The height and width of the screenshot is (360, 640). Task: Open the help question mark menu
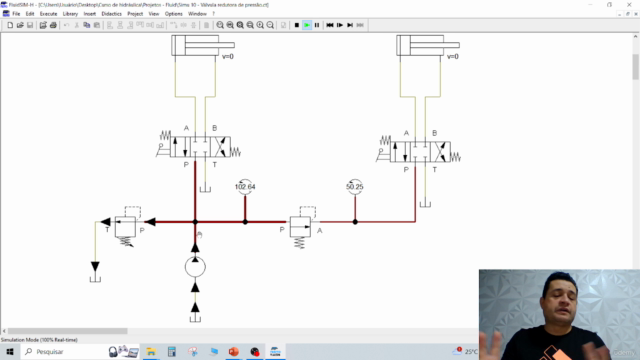point(213,14)
